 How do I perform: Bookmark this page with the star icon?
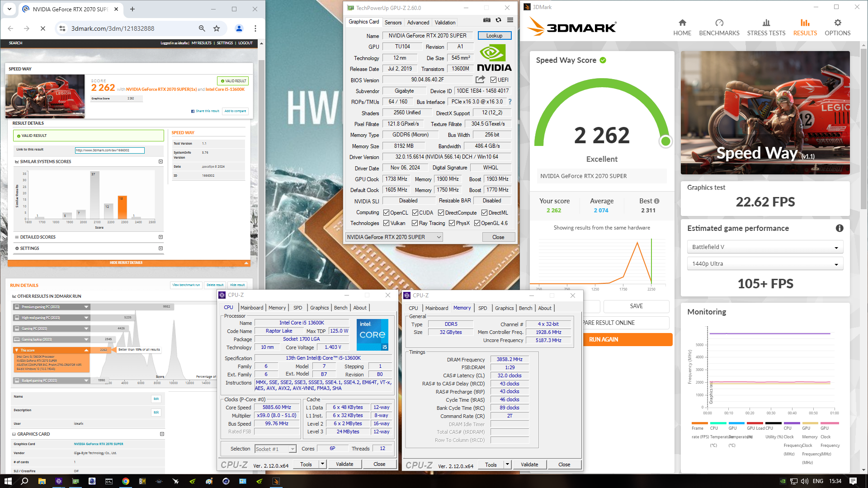pos(217,28)
